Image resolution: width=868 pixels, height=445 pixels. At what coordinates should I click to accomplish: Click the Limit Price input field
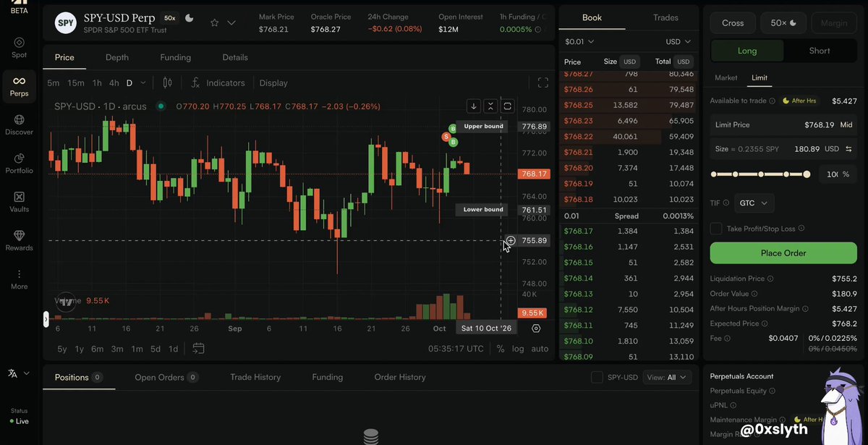click(783, 124)
